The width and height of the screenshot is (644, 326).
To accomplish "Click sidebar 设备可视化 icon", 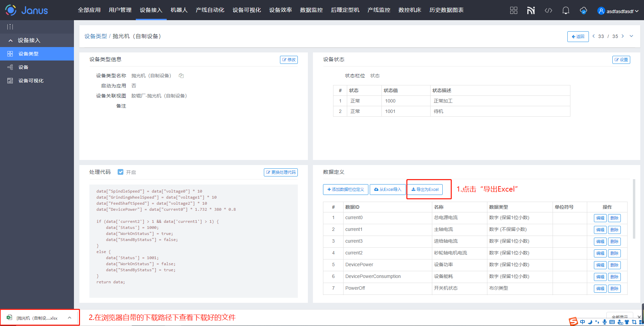I will (x=10, y=81).
